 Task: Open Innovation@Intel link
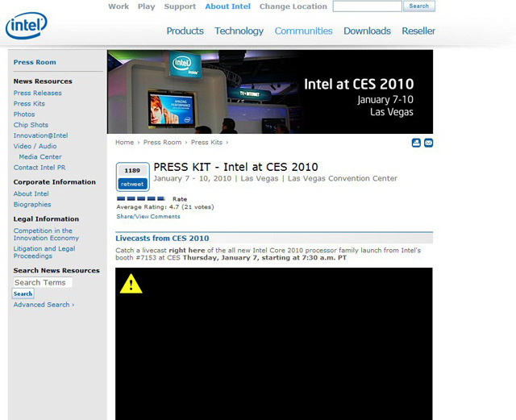(41, 135)
